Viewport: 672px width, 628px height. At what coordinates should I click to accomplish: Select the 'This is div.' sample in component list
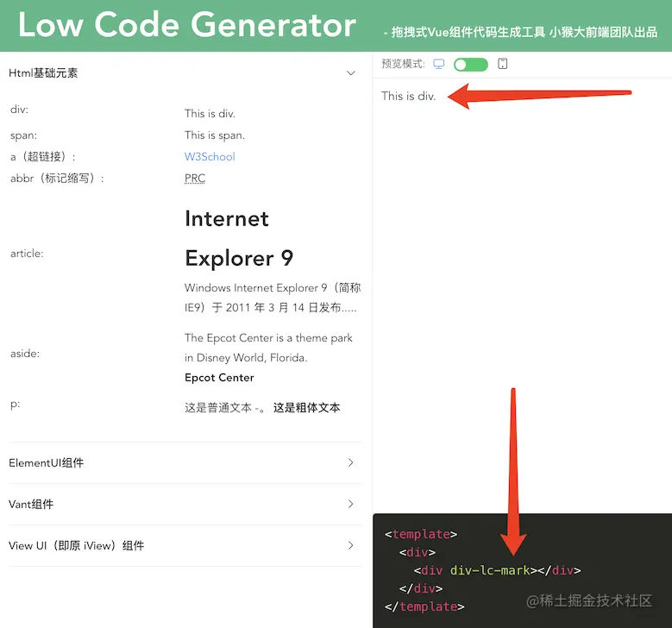[210, 114]
